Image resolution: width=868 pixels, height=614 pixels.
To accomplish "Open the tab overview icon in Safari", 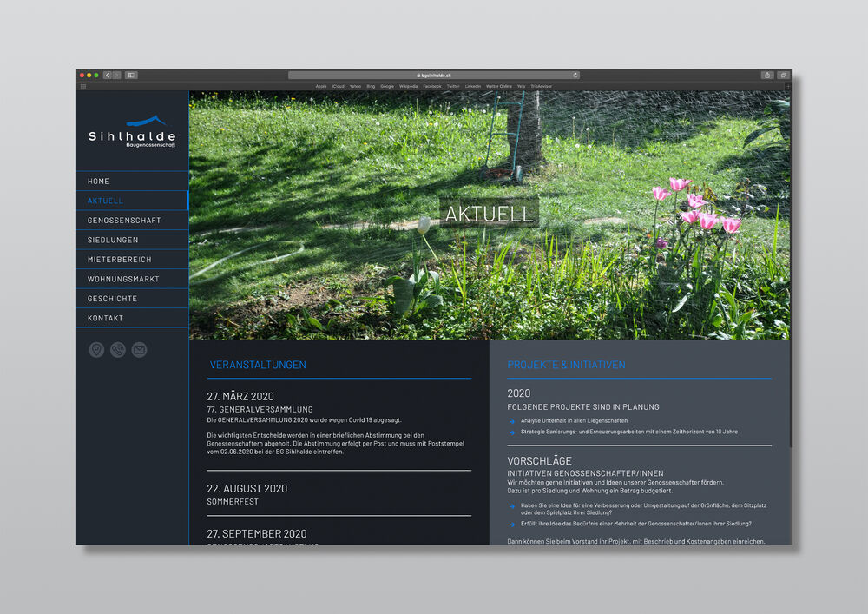I will point(783,76).
